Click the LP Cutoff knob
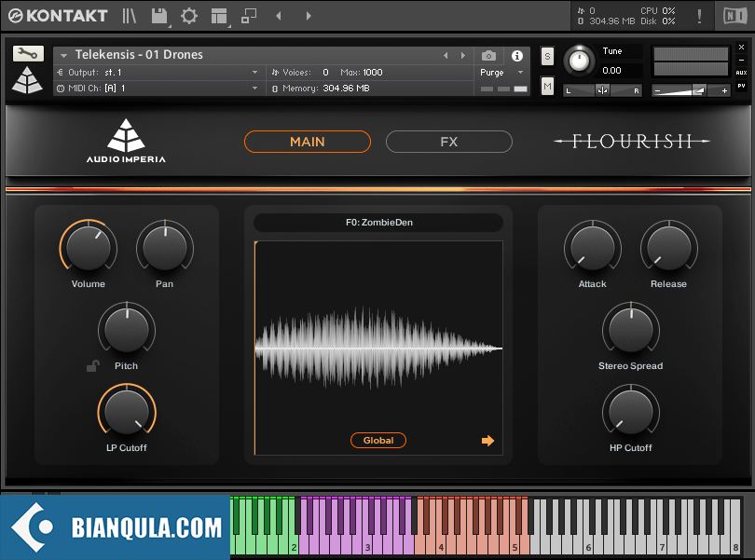The image size is (755, 560). click(x=127, y=411)
